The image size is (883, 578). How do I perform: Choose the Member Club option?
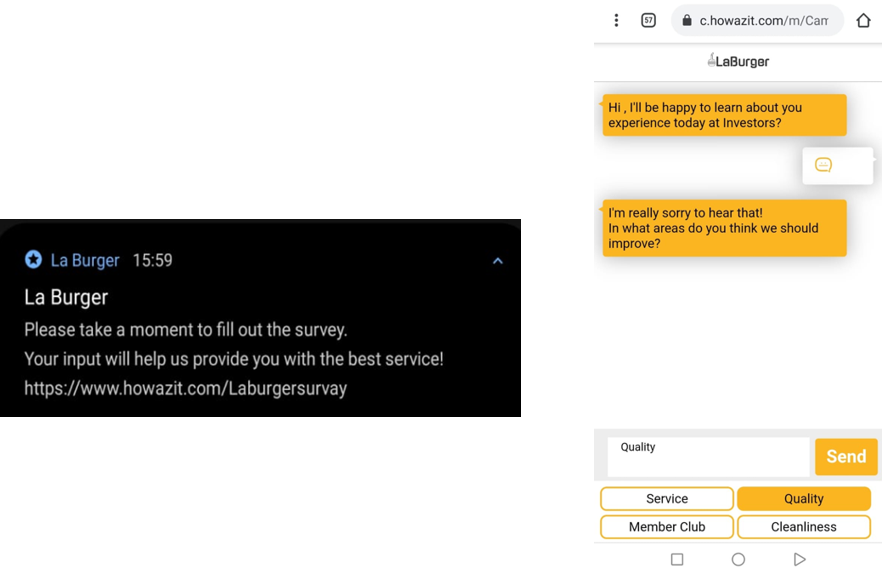[667, 527]
